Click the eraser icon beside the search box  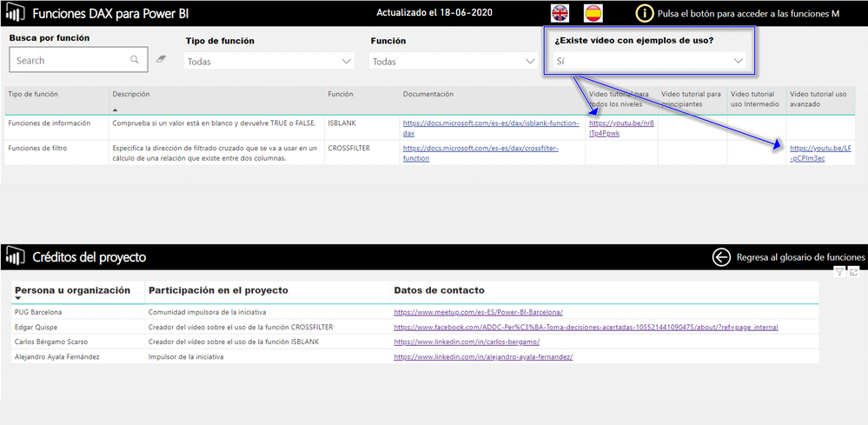(x=161, y=58)
